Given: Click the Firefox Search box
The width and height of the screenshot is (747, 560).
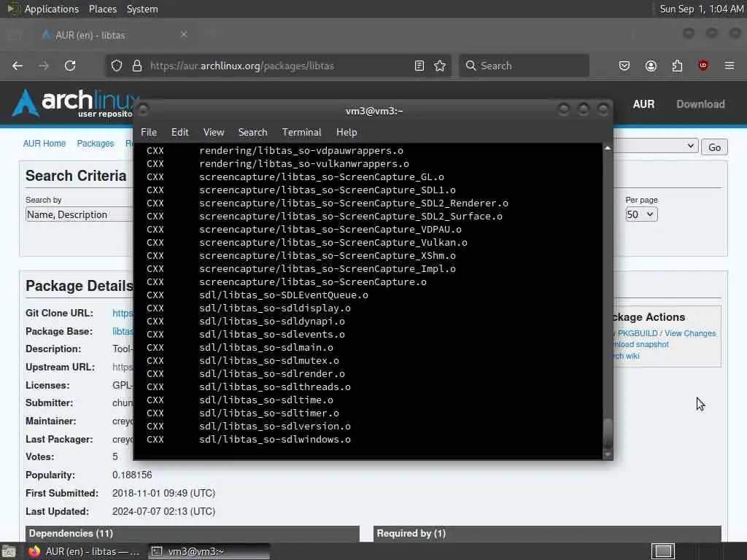Looking at the screenshot, I should pyautogui.click(x=524, y=66).
